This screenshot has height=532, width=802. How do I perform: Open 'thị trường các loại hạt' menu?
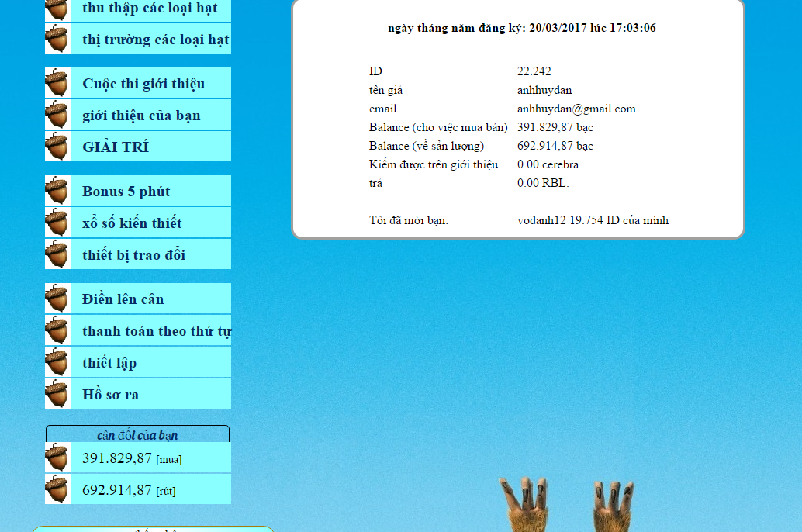pos(138,38)
